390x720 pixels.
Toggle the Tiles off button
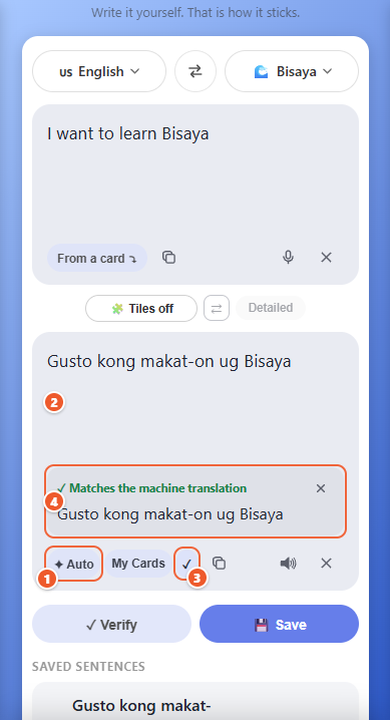(141, 308)
